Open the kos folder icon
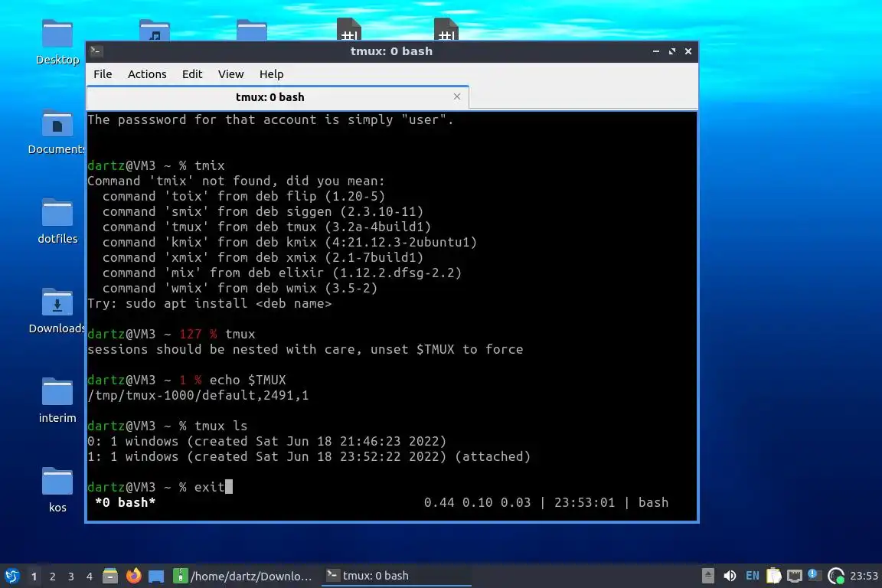 [57, 490]
